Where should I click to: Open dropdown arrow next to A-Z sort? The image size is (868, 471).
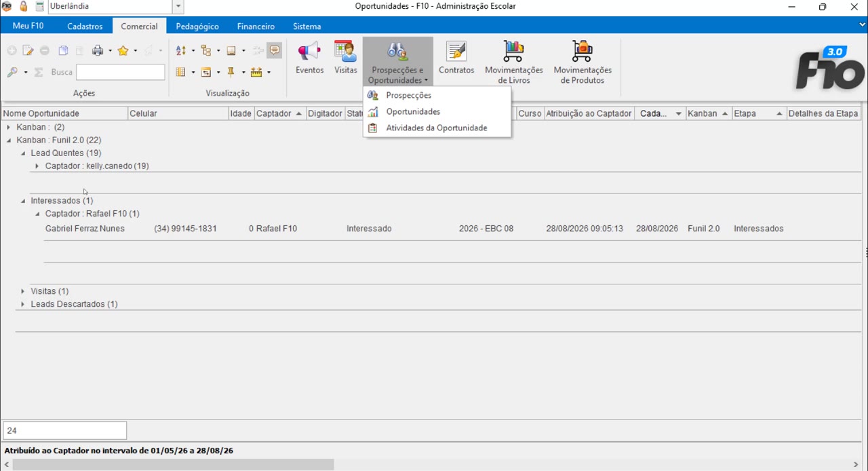click(193, 51)
